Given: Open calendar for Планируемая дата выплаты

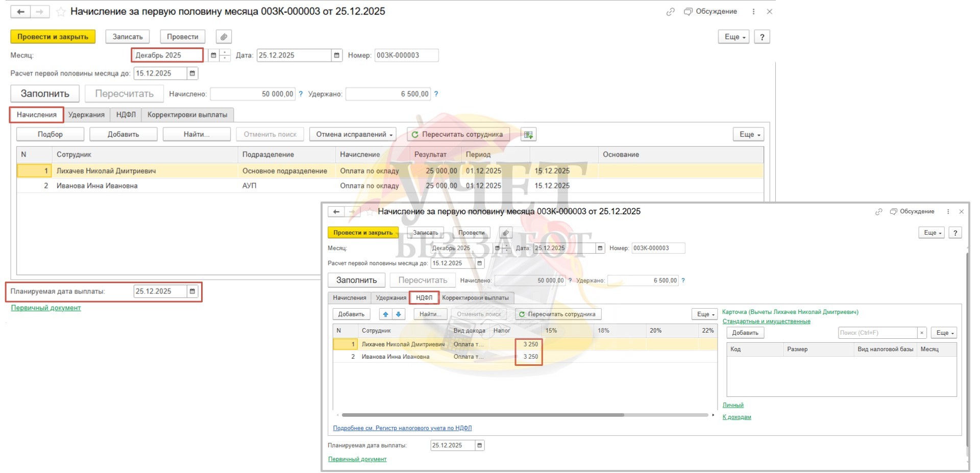Looking at the screenshot, I should point(192,291).
